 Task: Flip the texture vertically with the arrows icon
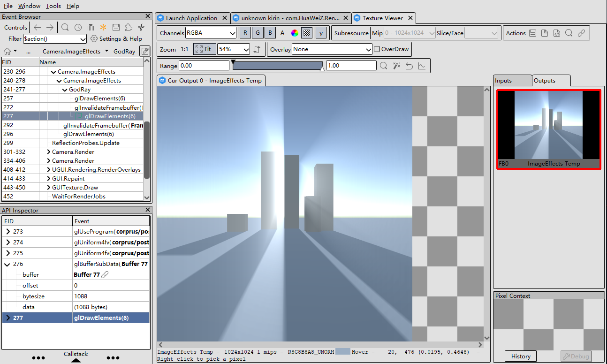pos(257,49)
